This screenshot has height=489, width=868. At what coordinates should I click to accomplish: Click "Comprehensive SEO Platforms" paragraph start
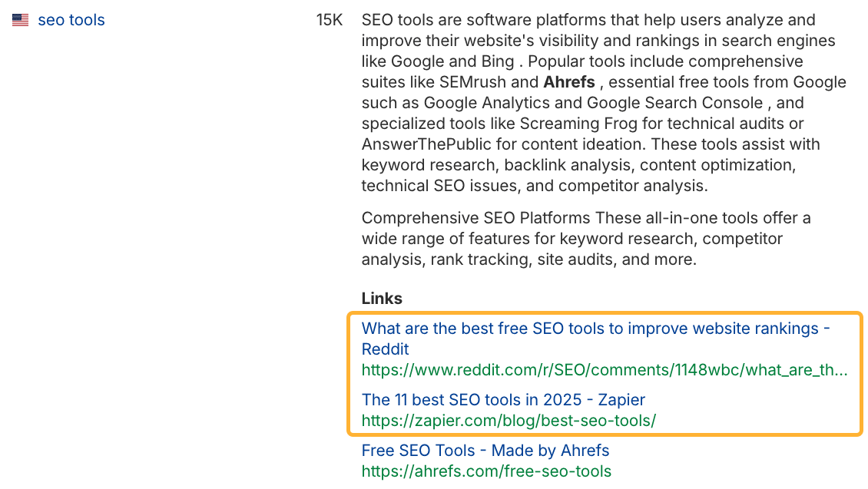pyautogui.click(x=476, y=218)
